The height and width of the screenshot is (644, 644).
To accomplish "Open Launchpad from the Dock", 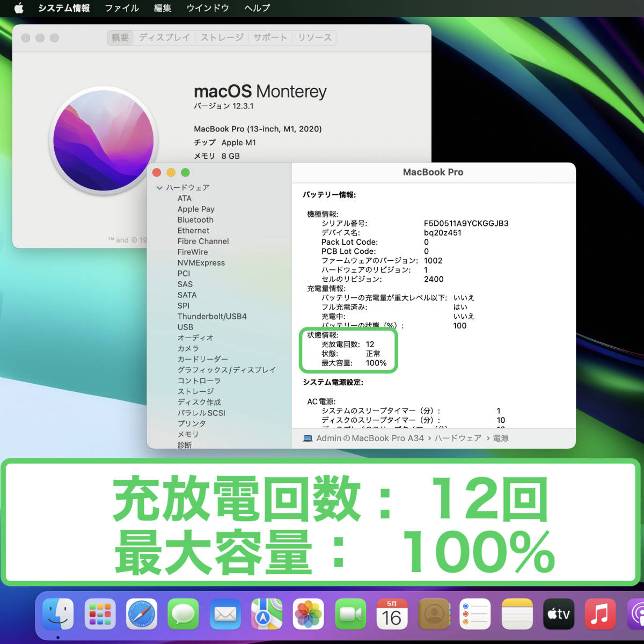I will [x=100, y=614].
